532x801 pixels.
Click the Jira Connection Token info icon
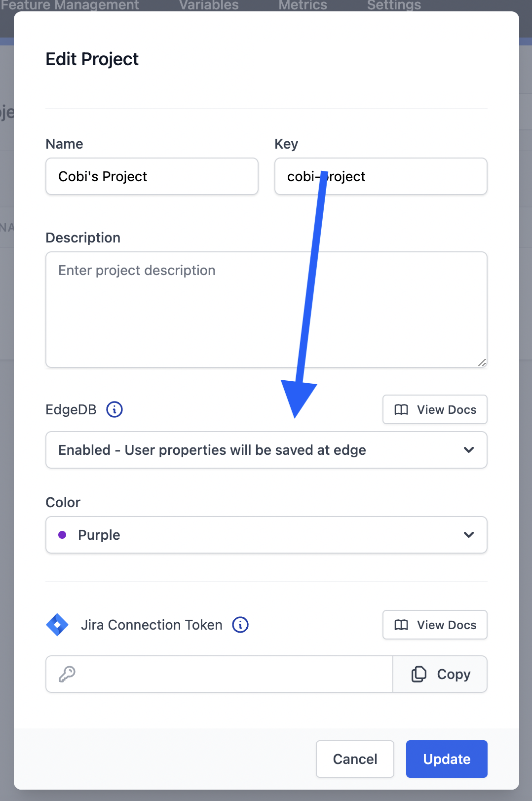[240, 625]
